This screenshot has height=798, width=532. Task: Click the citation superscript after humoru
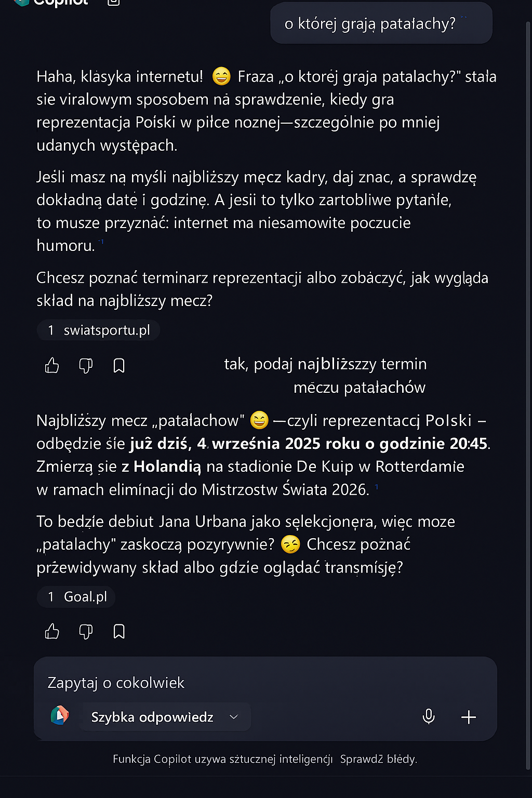pos(102,242)
